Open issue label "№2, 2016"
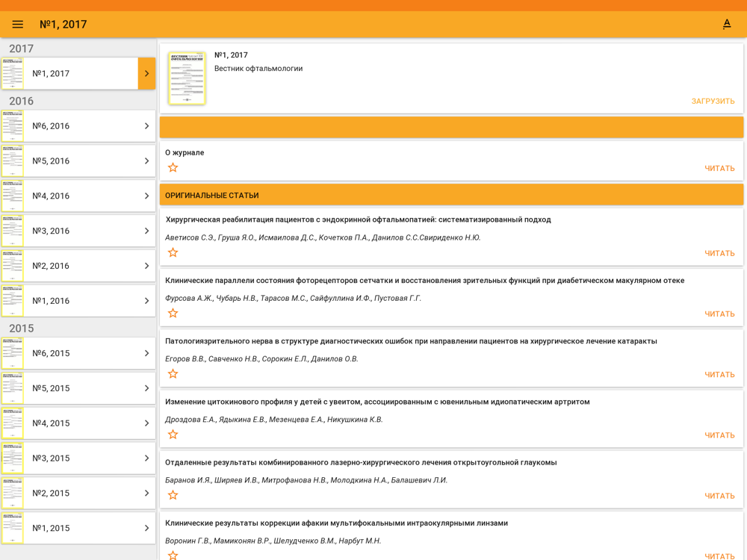This screenshot has height=560, width=747. coord(51,266)
